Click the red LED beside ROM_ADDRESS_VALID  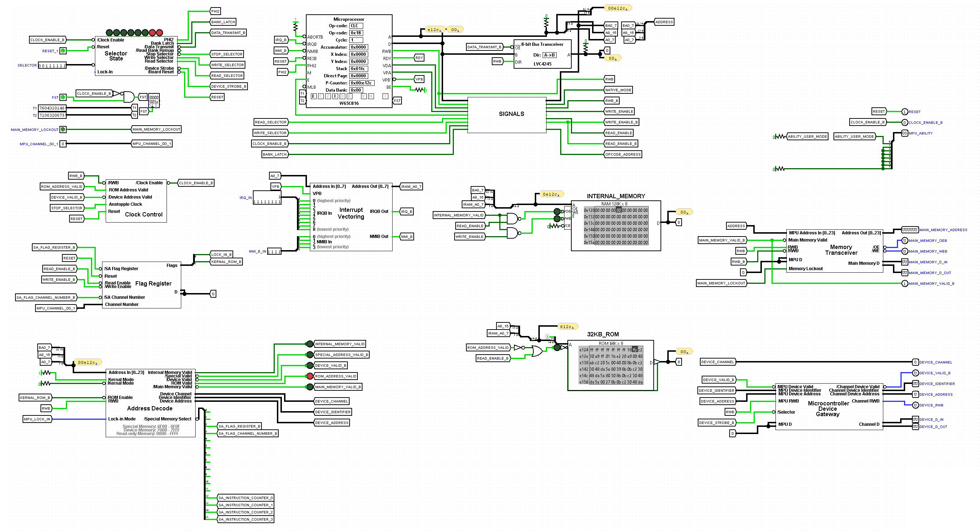[x=310, y=376]
